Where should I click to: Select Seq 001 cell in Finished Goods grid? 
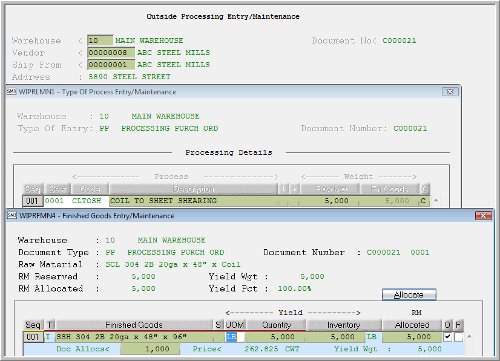tap(33, 337)
